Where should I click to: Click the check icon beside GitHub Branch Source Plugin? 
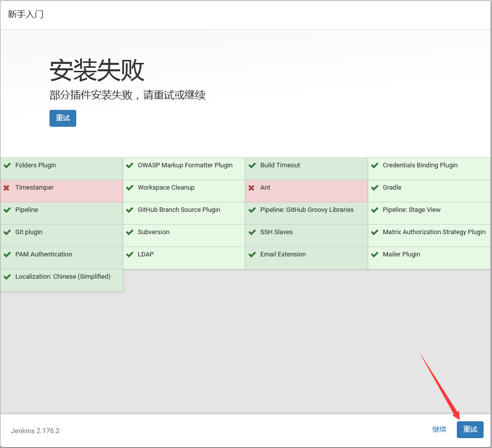[130, 210]
